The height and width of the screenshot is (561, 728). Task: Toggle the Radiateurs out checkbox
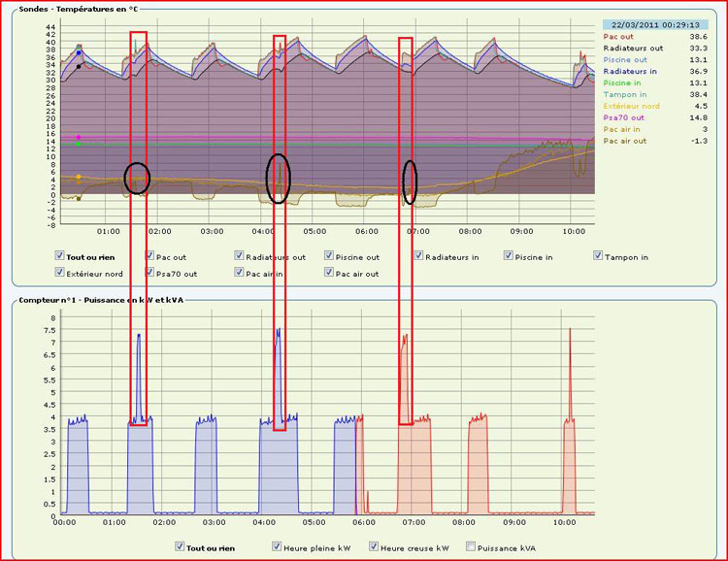click(239, 257)
